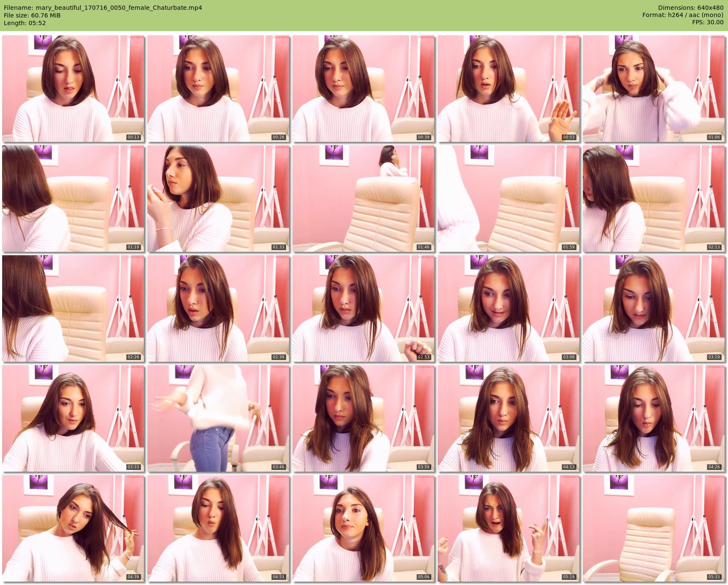Open the frame stamped 00:53
728x585 pixels.
(x=509, y=89)
